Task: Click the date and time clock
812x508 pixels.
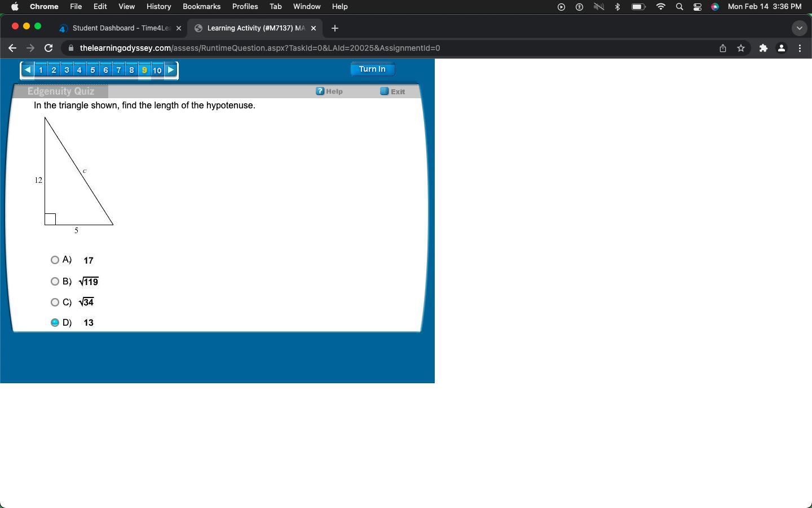Action: coord(765,7)
